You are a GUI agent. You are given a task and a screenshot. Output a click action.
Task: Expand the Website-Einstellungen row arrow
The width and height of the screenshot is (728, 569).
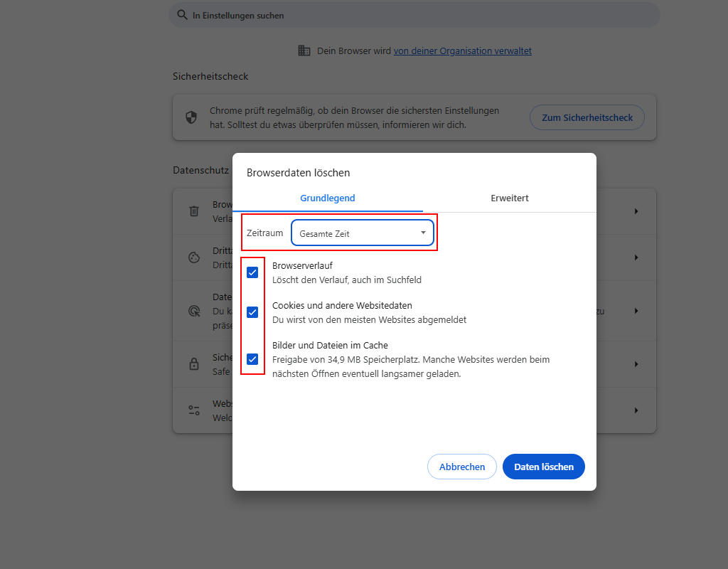tap(636, 410)
